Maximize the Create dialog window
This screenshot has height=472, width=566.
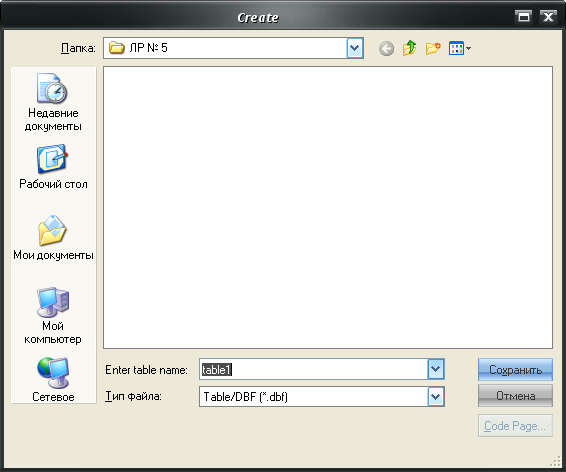tap(523, 17)
